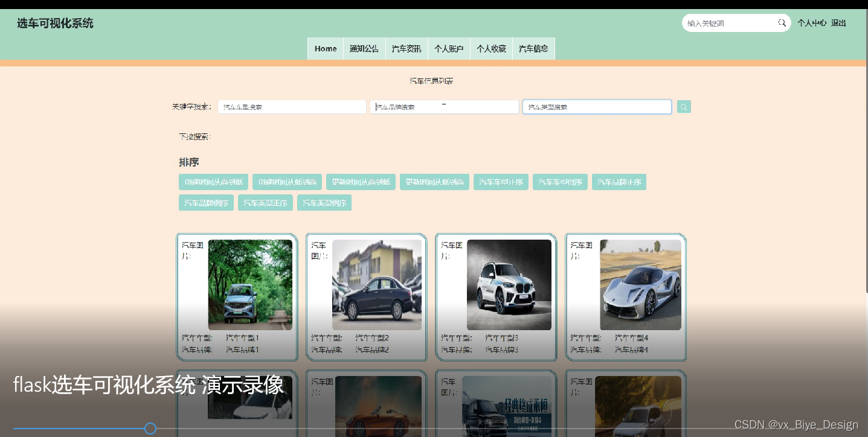Screen dimensions: 868x437
Task: Click the 选车可视化系统 site title
Action: point(55,24)
